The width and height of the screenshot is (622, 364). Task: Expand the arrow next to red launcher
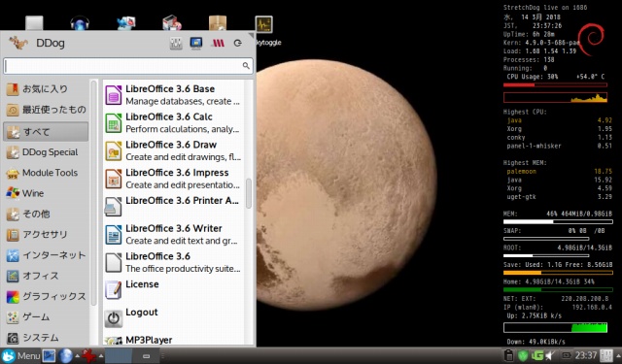tap(101, 355)
